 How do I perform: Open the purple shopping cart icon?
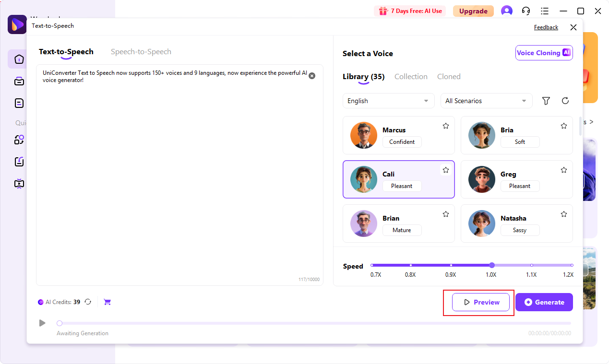click(107, 302)
